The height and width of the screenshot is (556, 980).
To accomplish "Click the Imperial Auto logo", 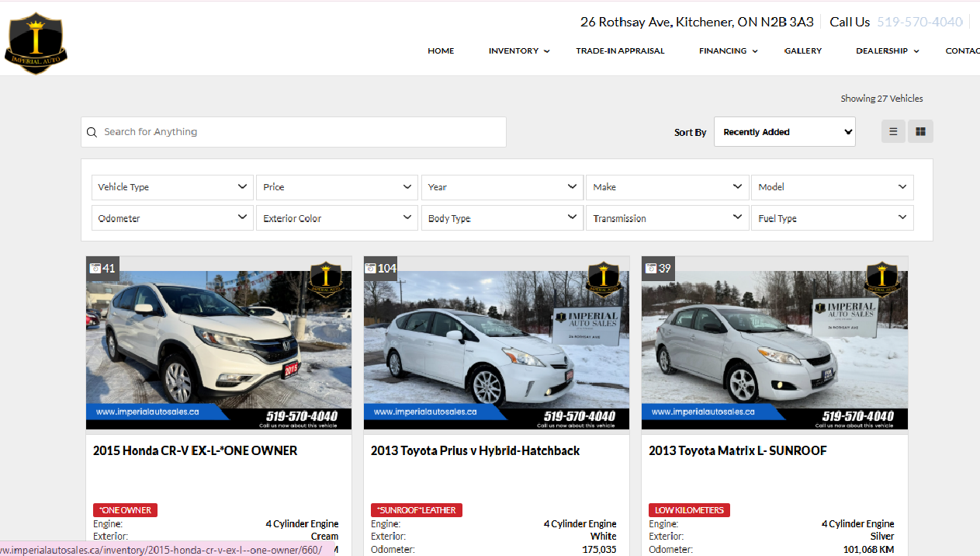I will 36,43.
